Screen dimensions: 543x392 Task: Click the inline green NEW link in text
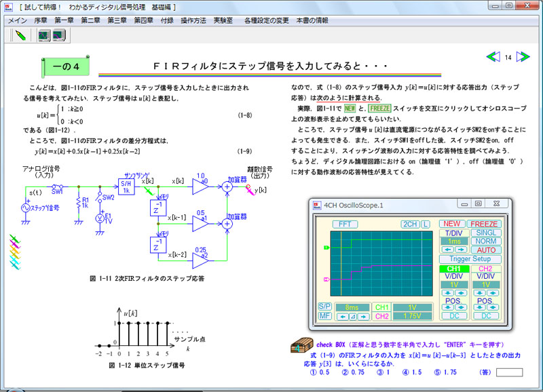pos(350,109)
